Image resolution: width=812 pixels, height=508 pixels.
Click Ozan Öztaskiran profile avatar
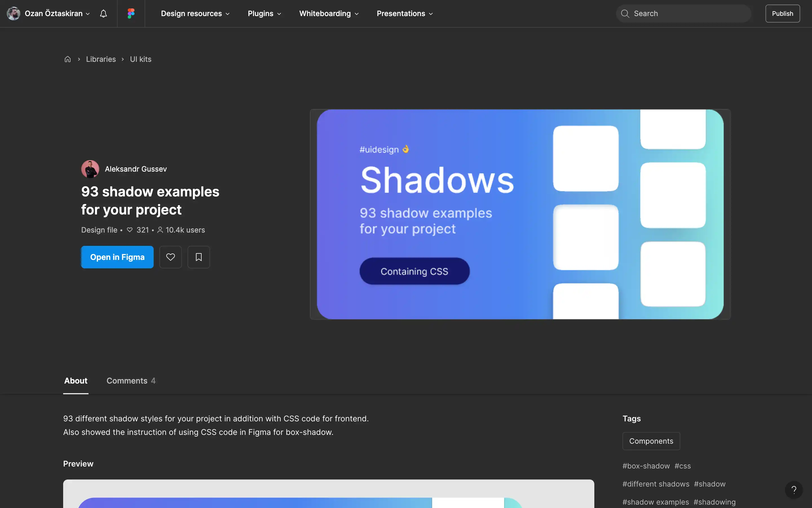[x=14, y=14]
